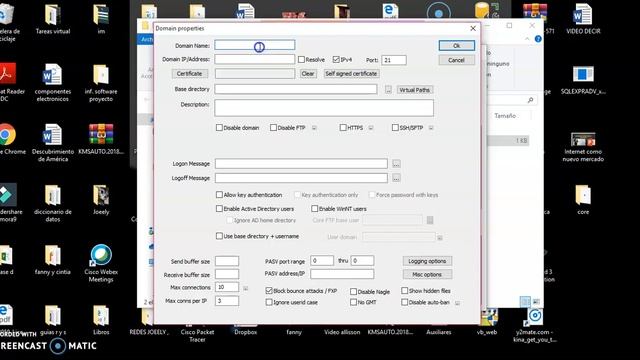Open y2mate.com media file icon
Viewport: 640px width, 360px height.
tap(535, 324)
